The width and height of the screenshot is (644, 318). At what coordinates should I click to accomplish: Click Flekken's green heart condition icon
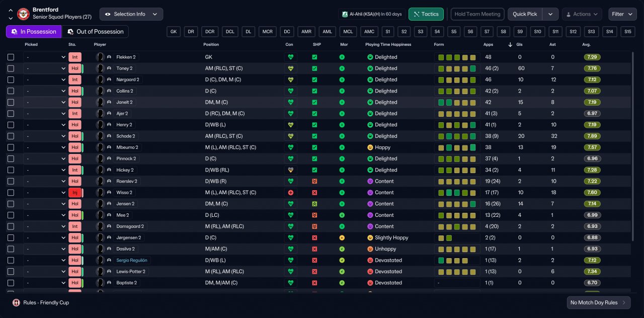[290, 57]
